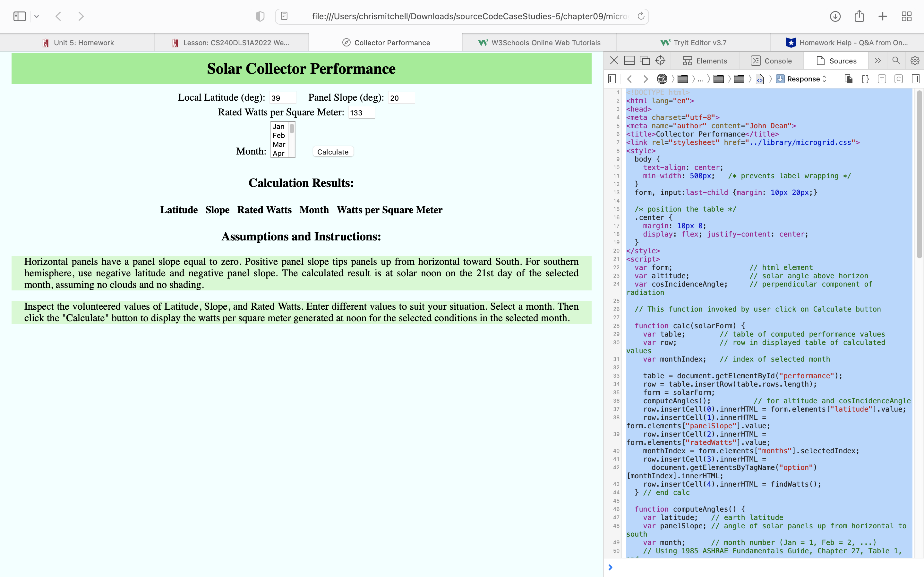This screenshot has height=577, width=924.
Task: Show the Safari tab overview grid
Action: [906, 16]
